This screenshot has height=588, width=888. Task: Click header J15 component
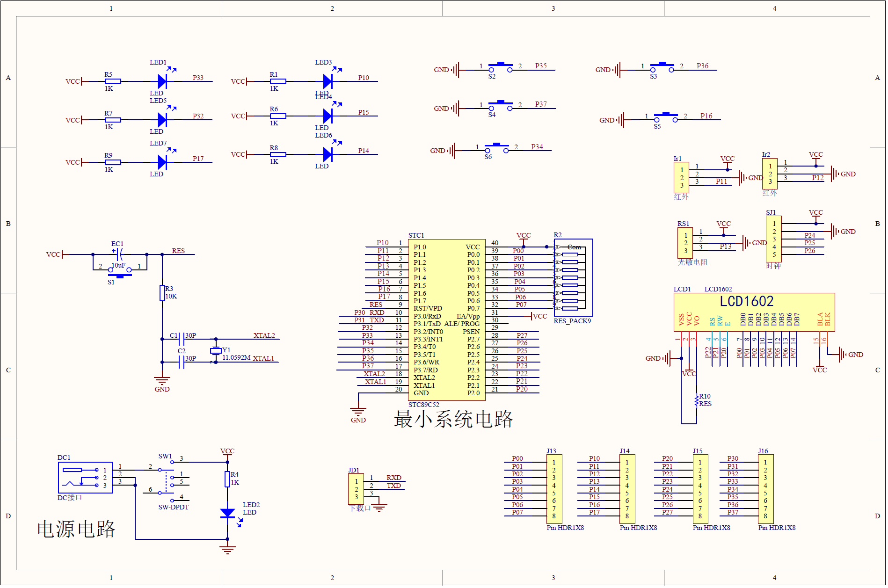pyautogui.click(x=700, y=489)
